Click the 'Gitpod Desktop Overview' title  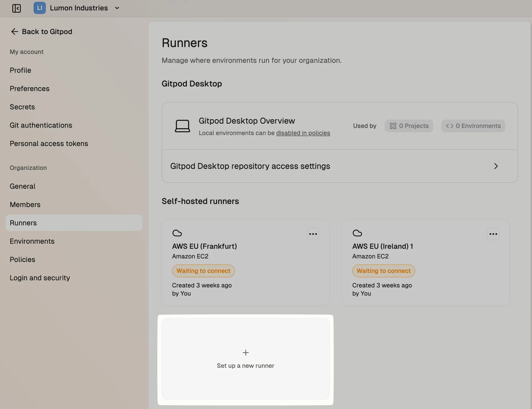click(x=247, y=121)
